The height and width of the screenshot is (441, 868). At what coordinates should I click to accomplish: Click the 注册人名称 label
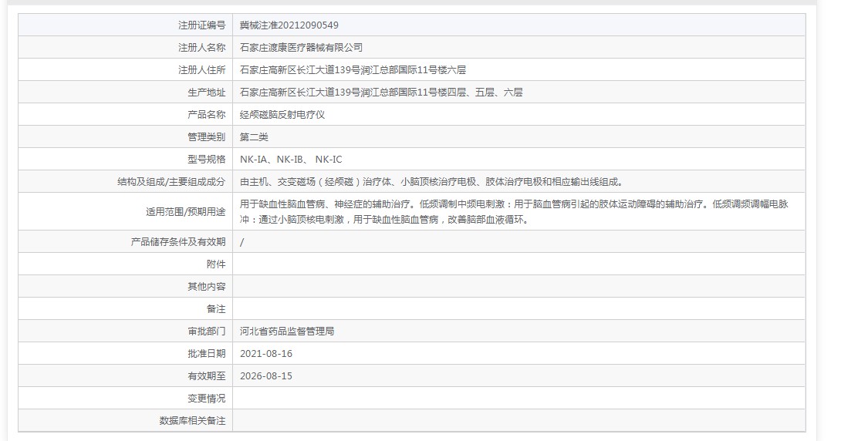[x=201, y=48]
